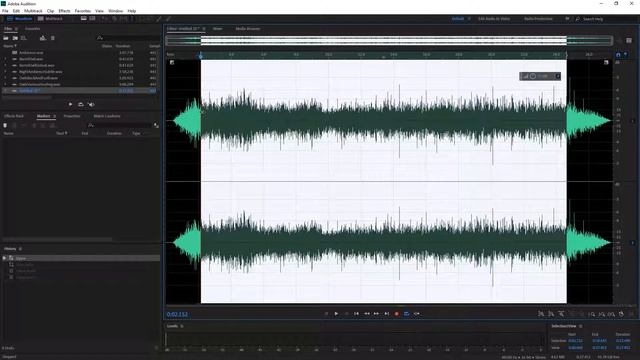Toggle loop in the Files panel preview
The width and height of the screenshot is (640, 360).
[80, 104]
